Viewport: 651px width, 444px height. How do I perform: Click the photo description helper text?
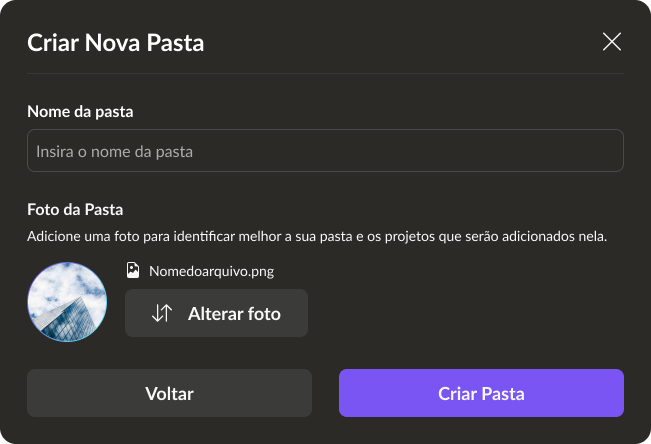pos(317,237)
